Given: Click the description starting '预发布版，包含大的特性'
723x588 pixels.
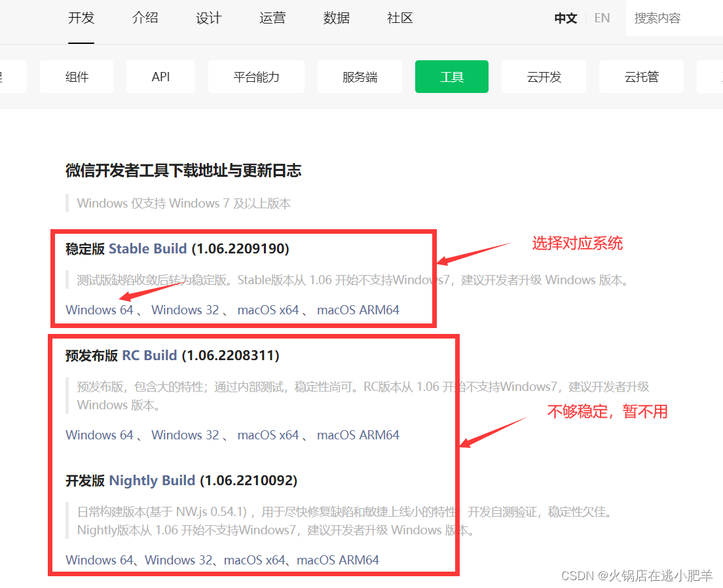Looking at the screenshot, I should click(363, 395).
